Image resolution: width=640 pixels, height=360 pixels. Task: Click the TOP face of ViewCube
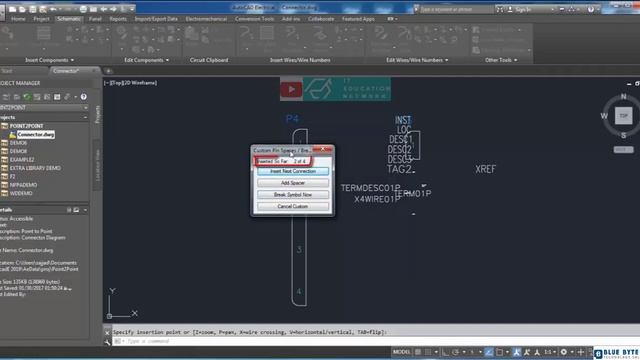click(623, 116)
